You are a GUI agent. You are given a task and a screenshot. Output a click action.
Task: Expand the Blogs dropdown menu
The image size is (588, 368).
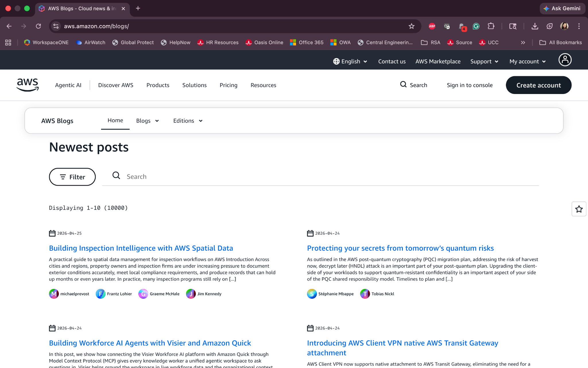click(147, 121)
